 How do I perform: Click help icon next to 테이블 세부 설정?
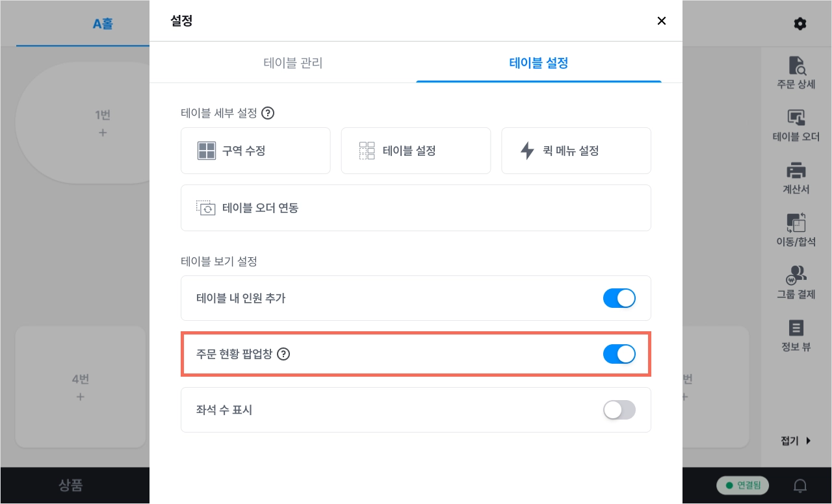(x=268, y=113)
